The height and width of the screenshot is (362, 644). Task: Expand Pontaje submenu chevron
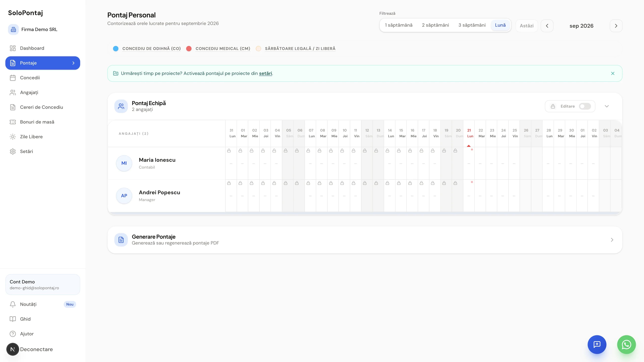coord(73,63)
